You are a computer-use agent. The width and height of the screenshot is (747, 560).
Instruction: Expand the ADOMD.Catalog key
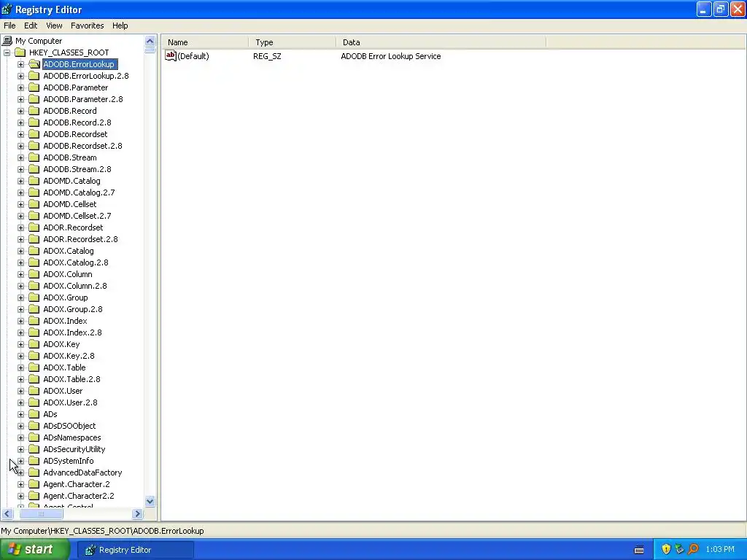point(20,181)
